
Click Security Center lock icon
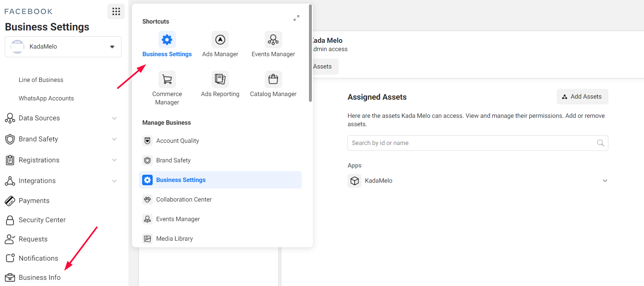[x=10, y=220]
